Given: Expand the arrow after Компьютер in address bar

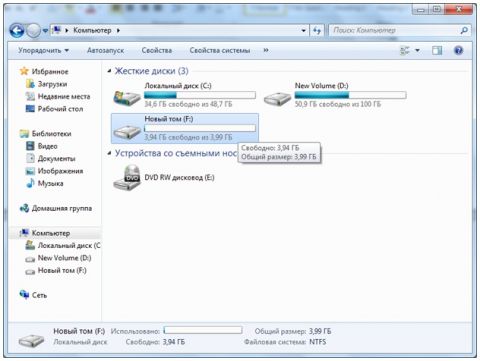Looking at the screenshot, I should [x=118, y=31].
